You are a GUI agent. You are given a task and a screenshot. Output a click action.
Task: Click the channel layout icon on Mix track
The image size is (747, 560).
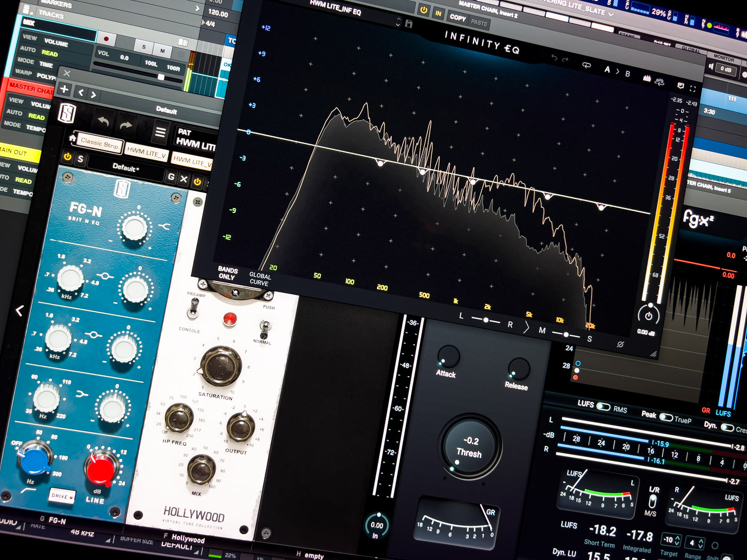pyautogui.click(x=182, y=42)
